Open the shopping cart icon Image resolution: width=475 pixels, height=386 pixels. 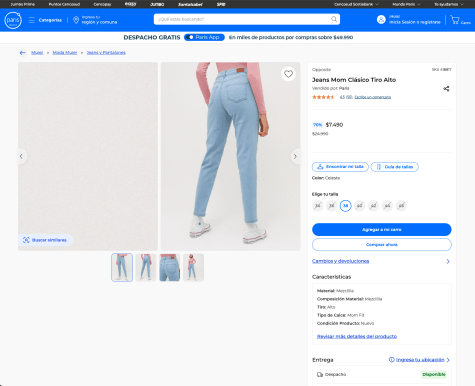pyautogui.click(x=455, y=20)
